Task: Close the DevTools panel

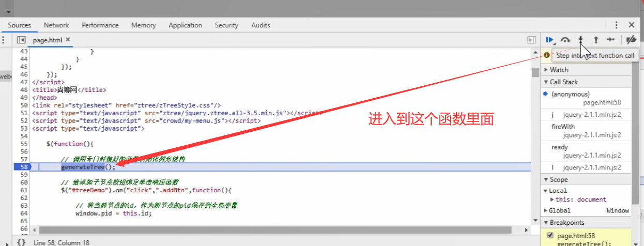Action: 632,25
